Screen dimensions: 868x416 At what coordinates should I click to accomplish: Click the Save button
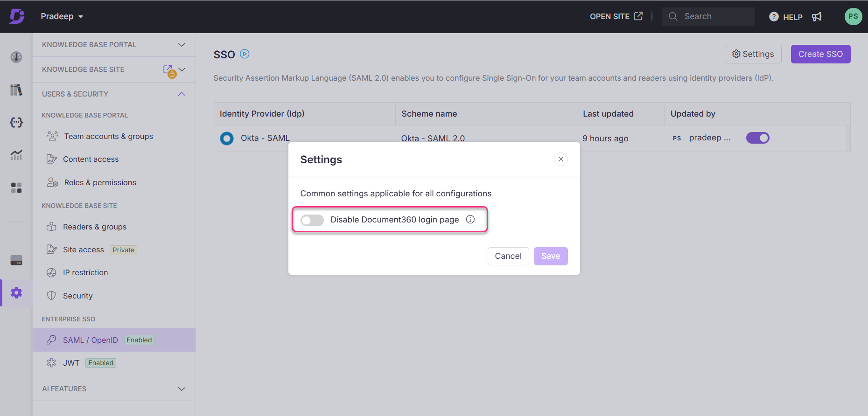pos(551,256)
